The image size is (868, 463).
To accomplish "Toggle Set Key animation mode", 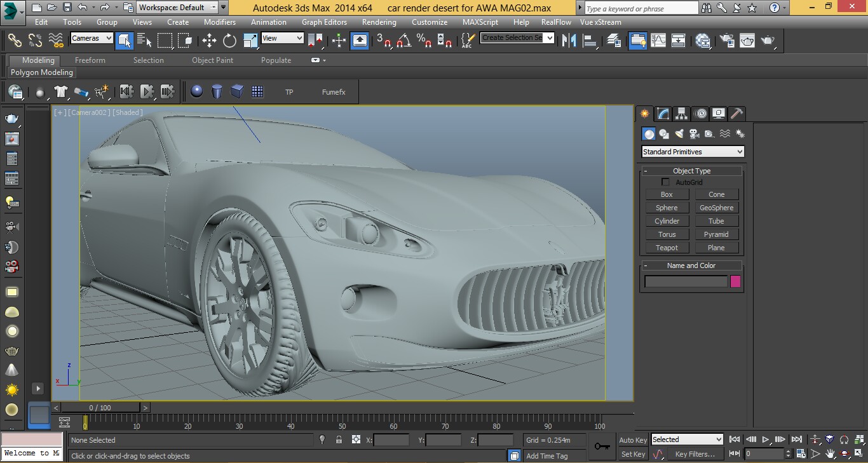I will pos(633,454).
